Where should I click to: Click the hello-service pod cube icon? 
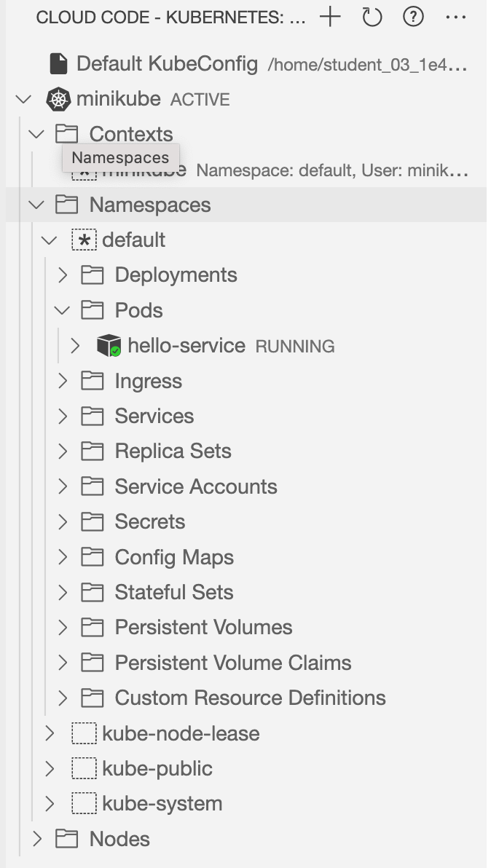(109, 346)
